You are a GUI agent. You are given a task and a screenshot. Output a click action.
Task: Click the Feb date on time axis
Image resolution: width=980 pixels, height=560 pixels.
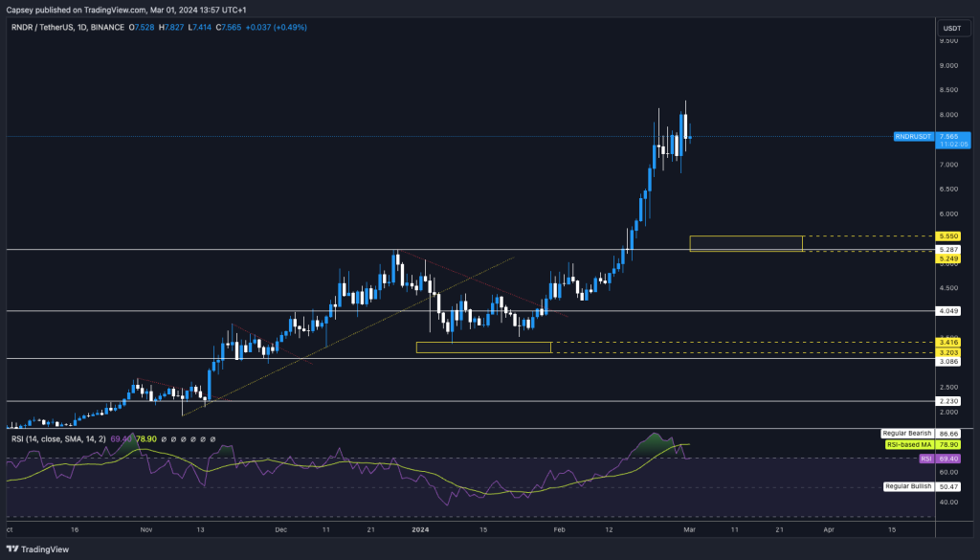tap(559, 530)
